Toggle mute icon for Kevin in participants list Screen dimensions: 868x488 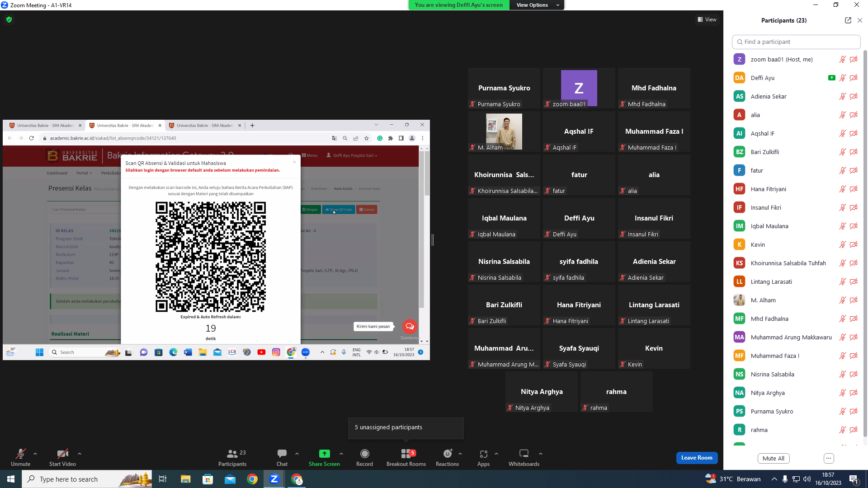click(843, 244)
